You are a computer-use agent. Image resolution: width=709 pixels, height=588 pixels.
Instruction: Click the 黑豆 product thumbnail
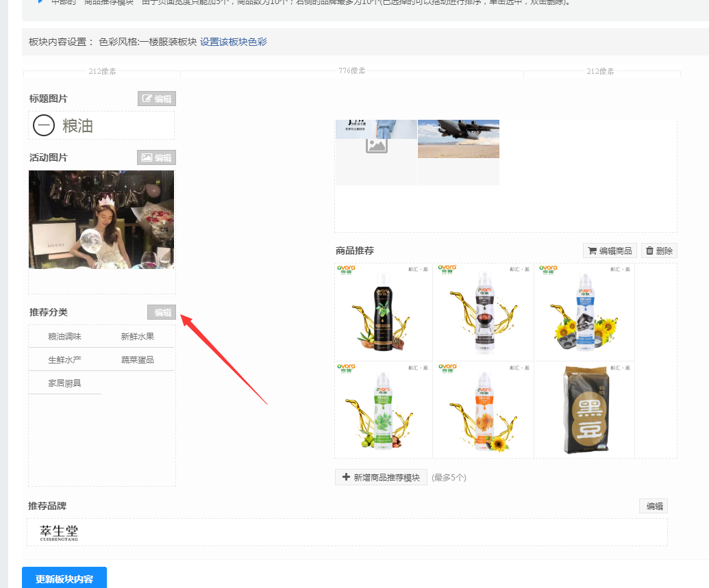pos(584,409)
